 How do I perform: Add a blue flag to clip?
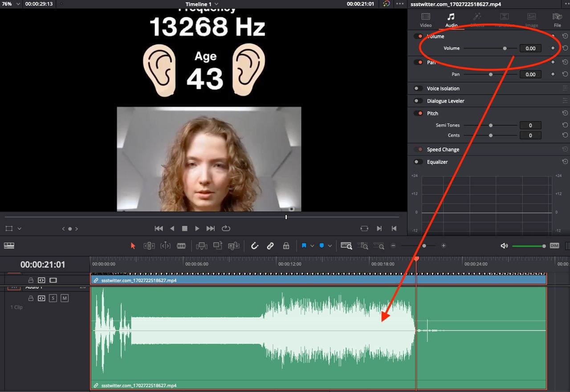point(304,246)
